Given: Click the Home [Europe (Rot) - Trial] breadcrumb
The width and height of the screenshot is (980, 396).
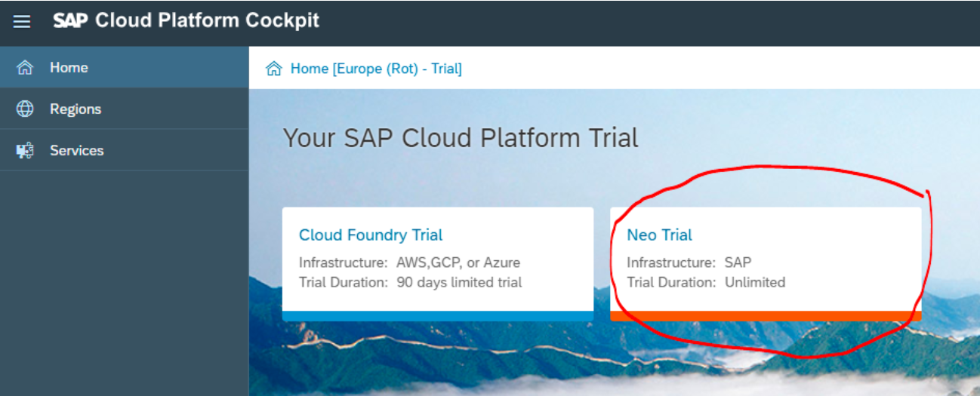Looking at the screenshot, I should tap(376, 69).
